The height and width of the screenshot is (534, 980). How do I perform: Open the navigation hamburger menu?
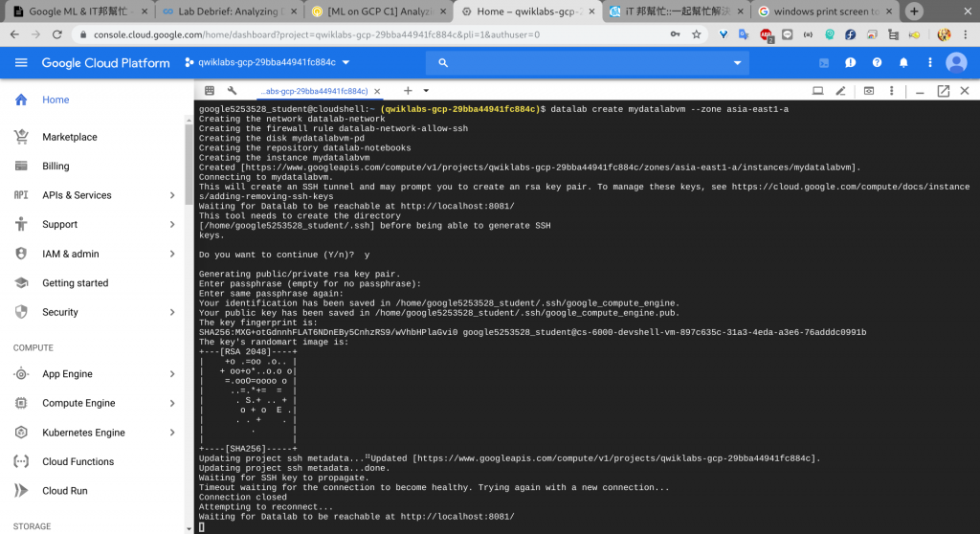21,62
